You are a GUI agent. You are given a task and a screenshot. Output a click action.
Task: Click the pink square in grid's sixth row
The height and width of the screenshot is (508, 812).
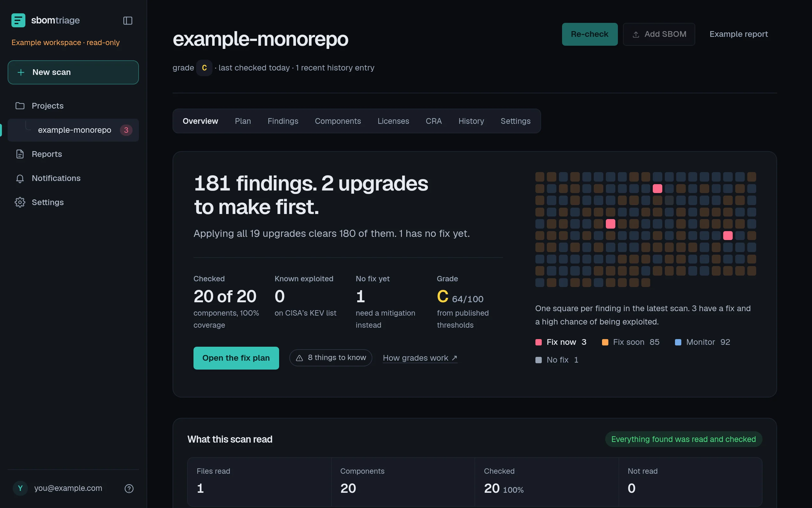(x=728, y=236)
